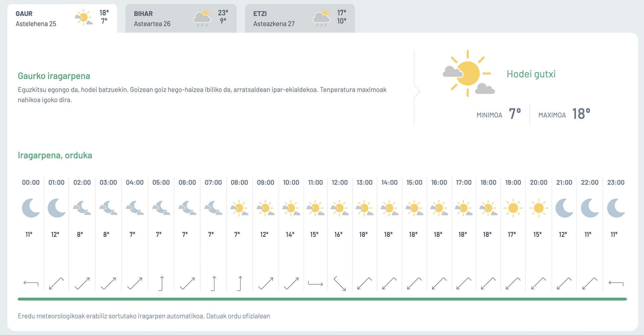The image size is (644, 335).
Task: Click the 04:00 hour label
Action: (x=135, y=183)
